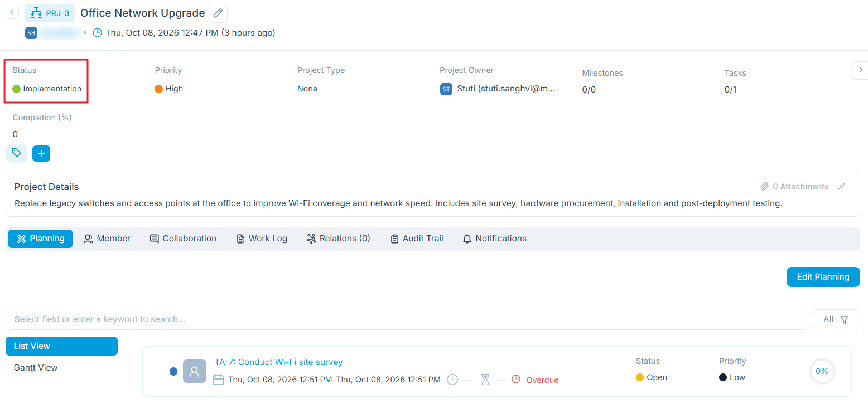
Task: Click the blue dot on the TA-7 row
Action: coord(173,372)
